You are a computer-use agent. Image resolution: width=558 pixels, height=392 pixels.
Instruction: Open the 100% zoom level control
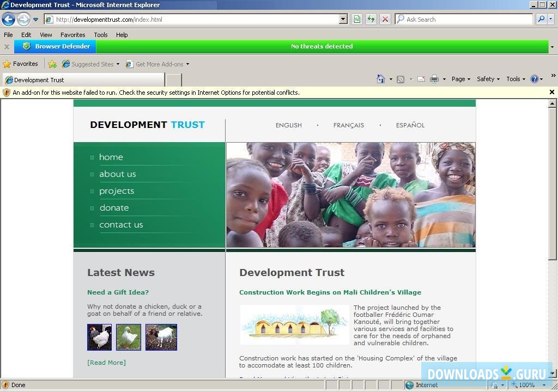click(x=528, y=385)
